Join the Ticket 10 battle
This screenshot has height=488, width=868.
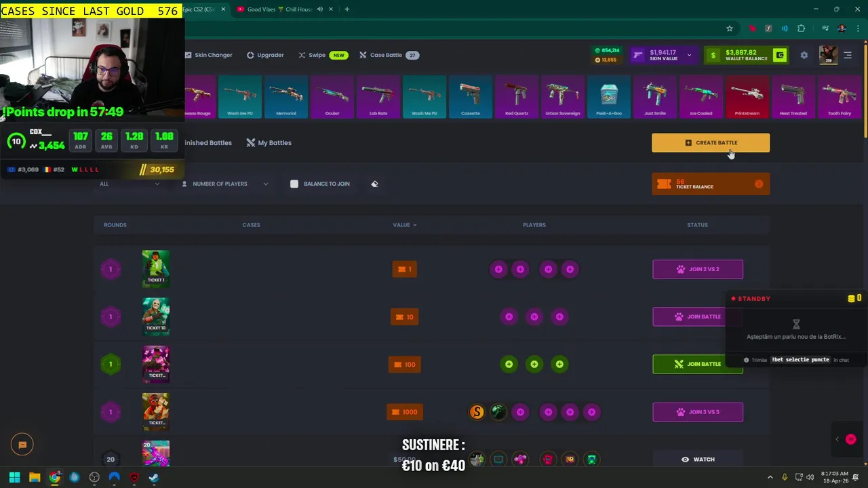coord(698,317)
